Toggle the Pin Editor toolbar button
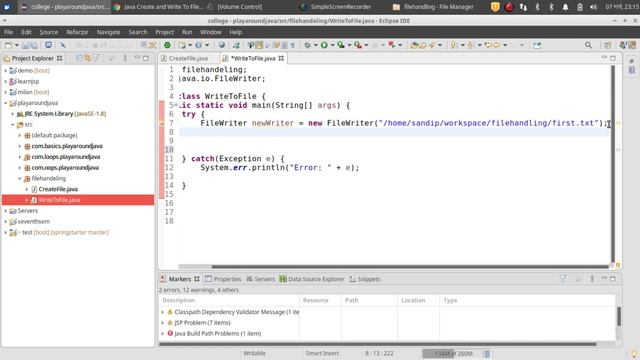The image size is (640, 360). 537,45
